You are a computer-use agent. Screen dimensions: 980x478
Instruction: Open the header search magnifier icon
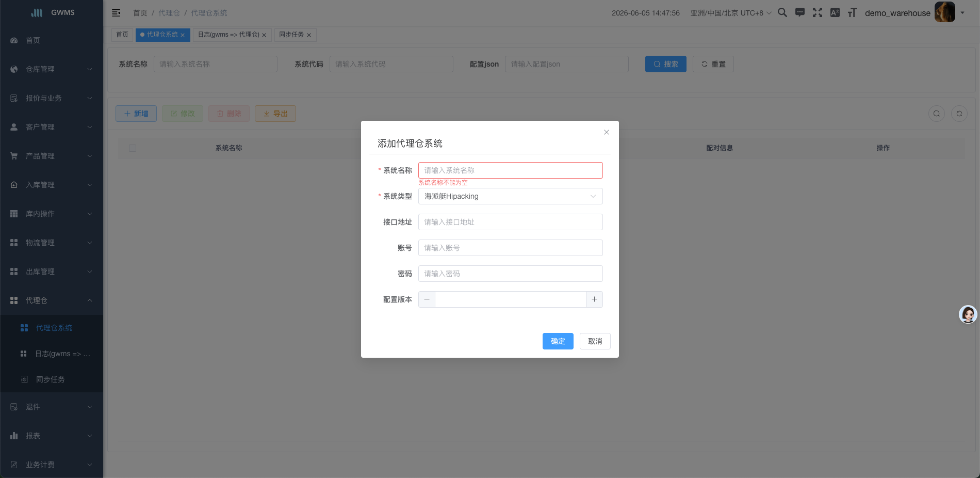click(782, 12)
